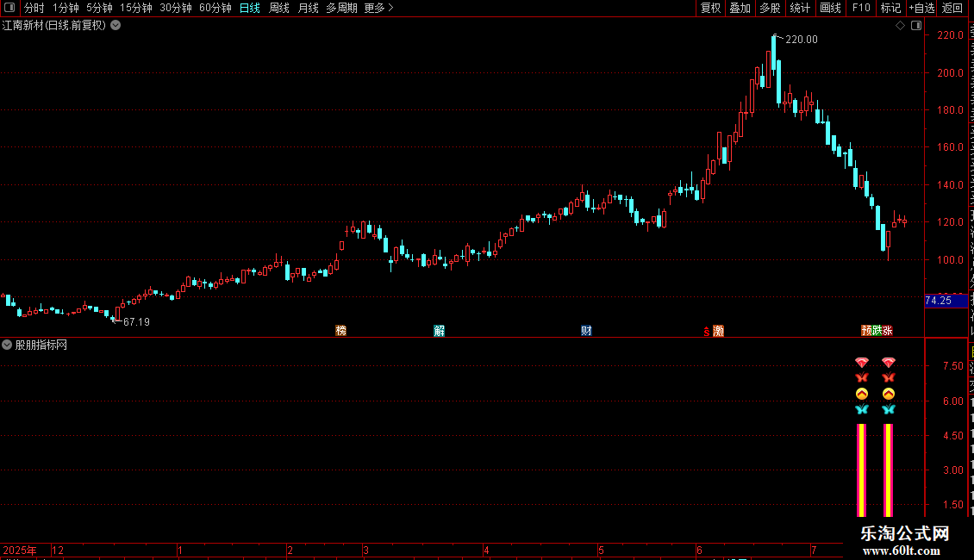This screenshot has height=560, width=974.
Task: Toggle the left side panel icon
Action: click(x=9, y=8)
